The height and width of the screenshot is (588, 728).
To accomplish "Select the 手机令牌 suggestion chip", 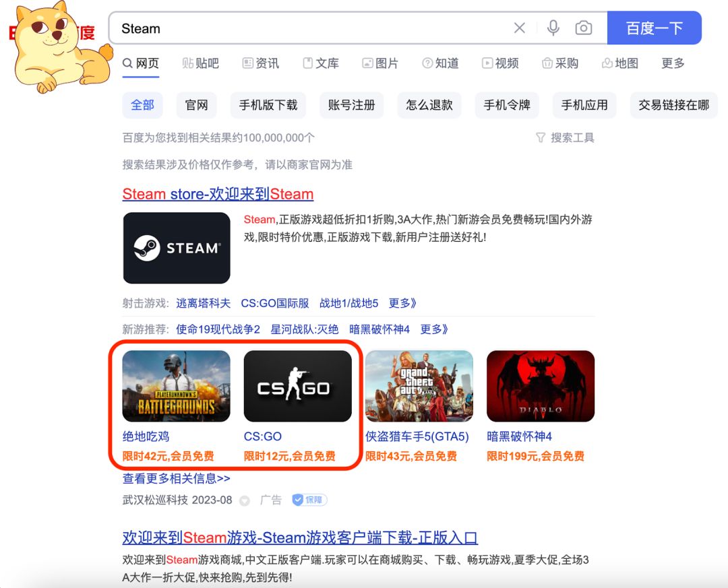I will [x=507, y=105].
